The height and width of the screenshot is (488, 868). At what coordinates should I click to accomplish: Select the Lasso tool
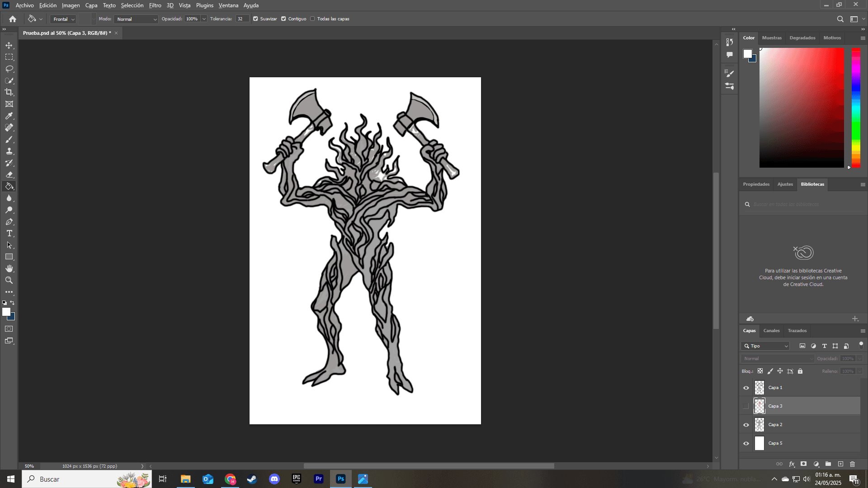(x=9, y=69)
